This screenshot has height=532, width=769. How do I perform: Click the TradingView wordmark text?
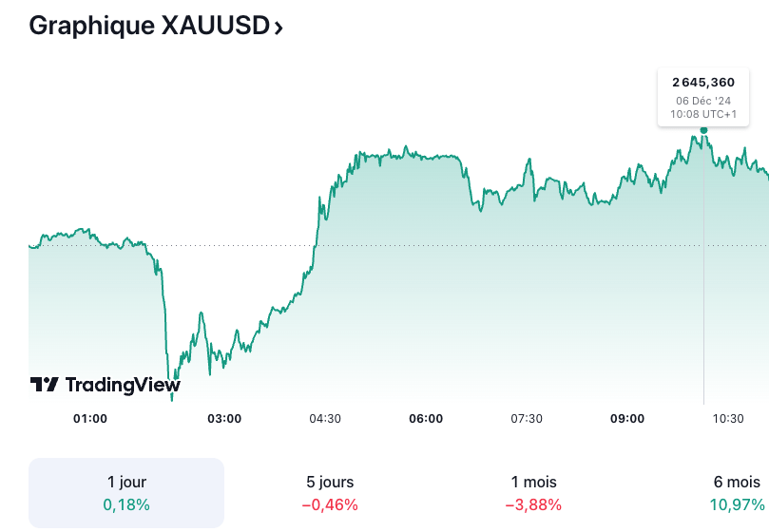pyautogui.click(x=122, y=385)
